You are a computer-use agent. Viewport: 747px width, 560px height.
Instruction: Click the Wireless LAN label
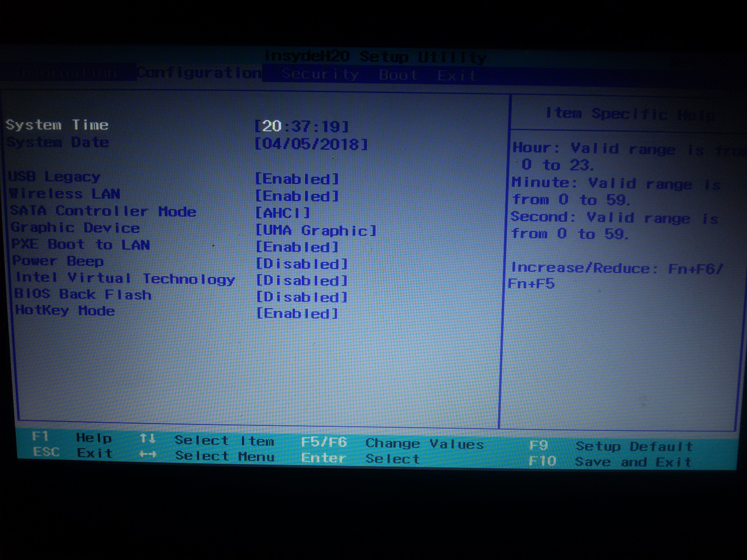tap(65, 194)
